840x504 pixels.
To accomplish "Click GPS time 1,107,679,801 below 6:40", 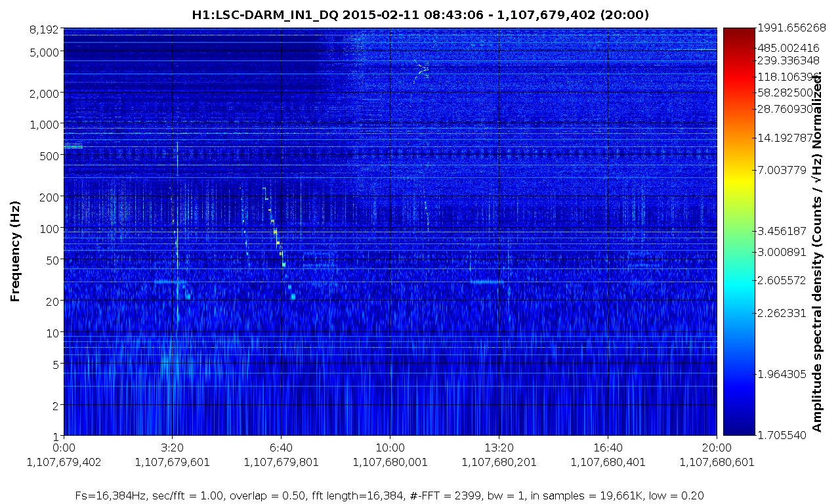I will [x=282, y=462].
